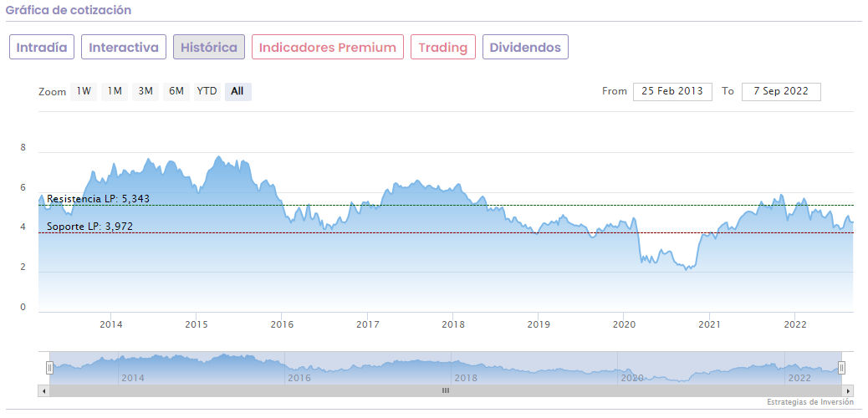Select the All zoom range
This screenshot has height=418, width=868.
[x=237, y=91]
